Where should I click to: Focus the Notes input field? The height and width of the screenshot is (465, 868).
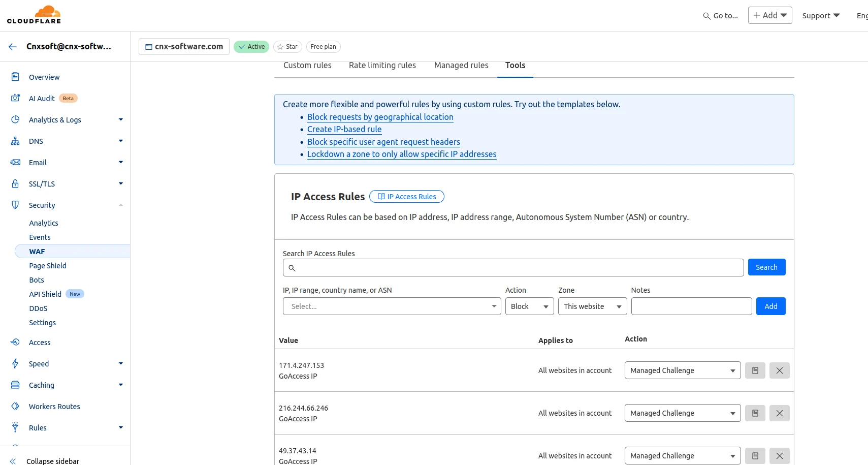(691, 306)
